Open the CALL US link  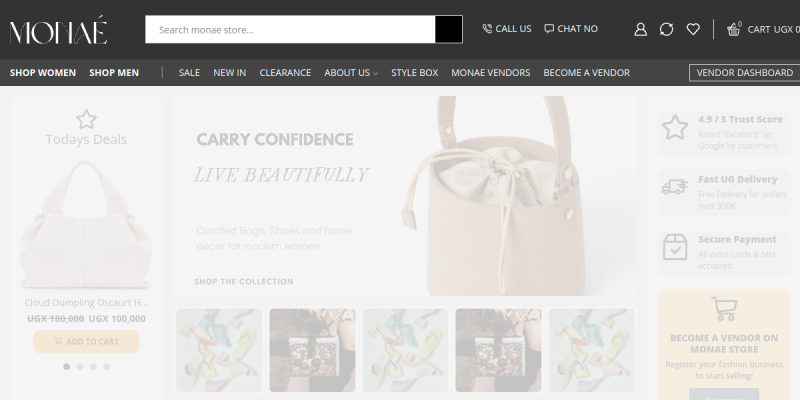513,29
